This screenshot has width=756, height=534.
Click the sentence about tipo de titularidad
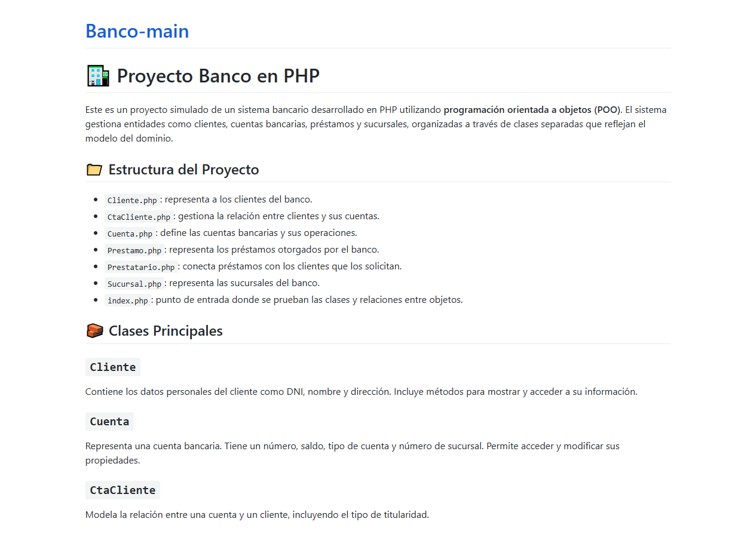click(x=257, y=514)
